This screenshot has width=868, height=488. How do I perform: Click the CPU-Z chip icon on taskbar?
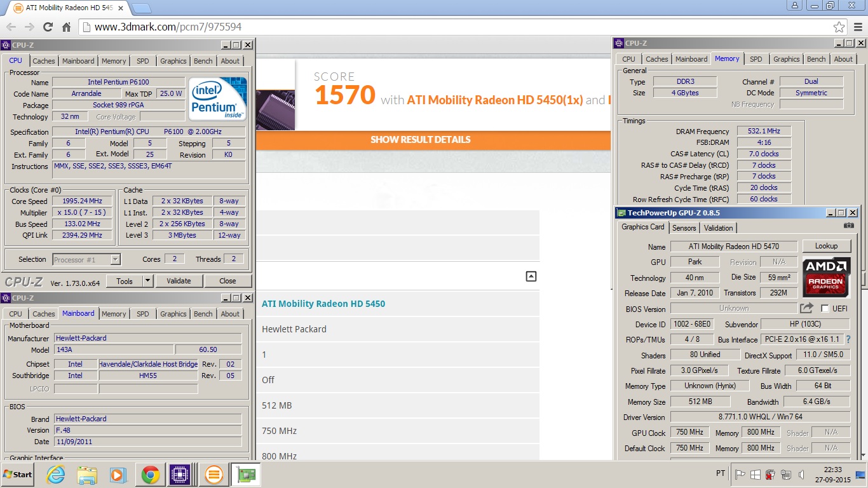[180, 475]
